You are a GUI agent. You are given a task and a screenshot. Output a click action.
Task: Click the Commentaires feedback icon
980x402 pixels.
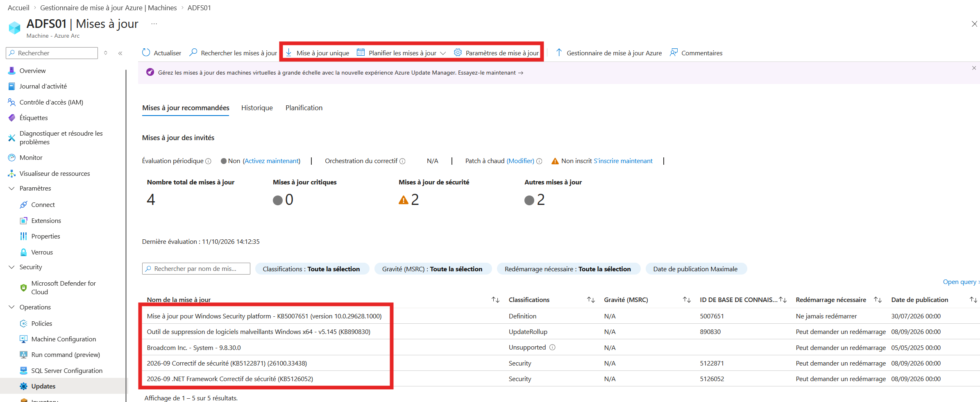(x=674, y=52)
